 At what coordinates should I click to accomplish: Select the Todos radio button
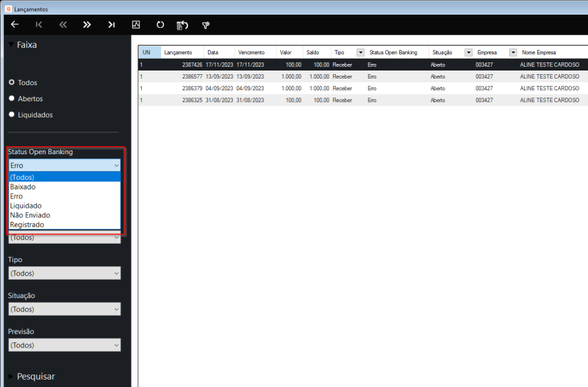pyautogui.click(x=12, y=82)
